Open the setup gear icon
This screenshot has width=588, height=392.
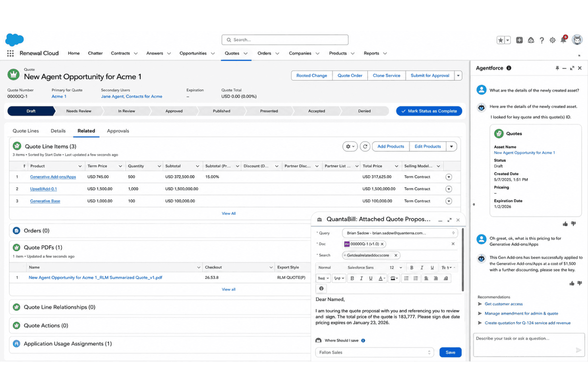point(552,40)
